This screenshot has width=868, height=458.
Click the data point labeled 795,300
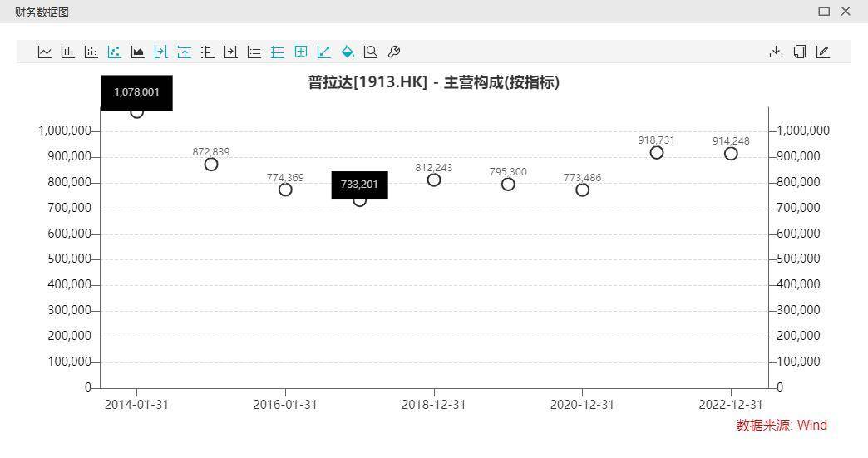pos(508,185)
